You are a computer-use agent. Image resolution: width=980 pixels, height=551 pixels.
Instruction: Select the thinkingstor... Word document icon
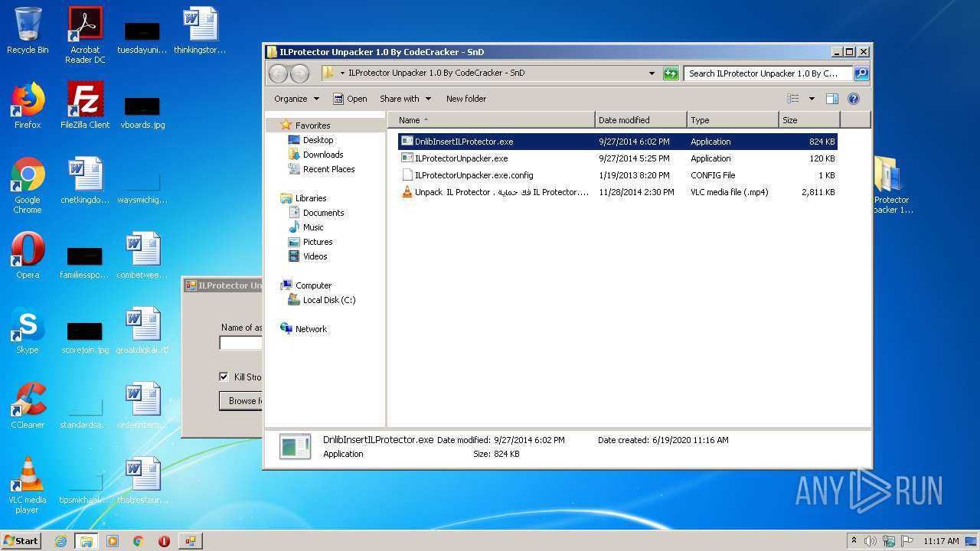200,31
